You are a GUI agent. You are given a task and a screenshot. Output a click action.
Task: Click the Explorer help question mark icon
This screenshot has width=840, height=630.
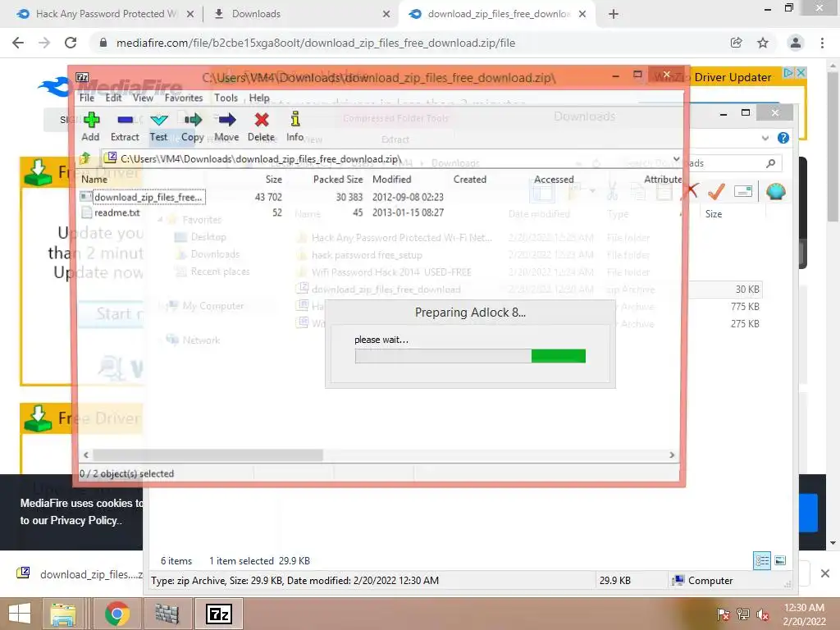783,138
